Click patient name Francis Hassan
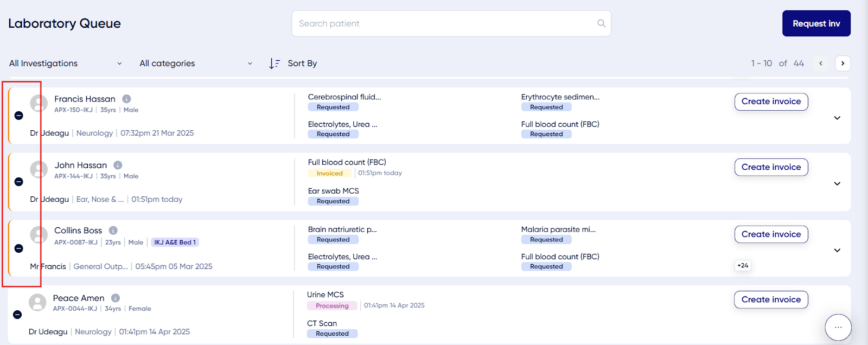The width and height of the screenshot is (868, 345). 85,99
